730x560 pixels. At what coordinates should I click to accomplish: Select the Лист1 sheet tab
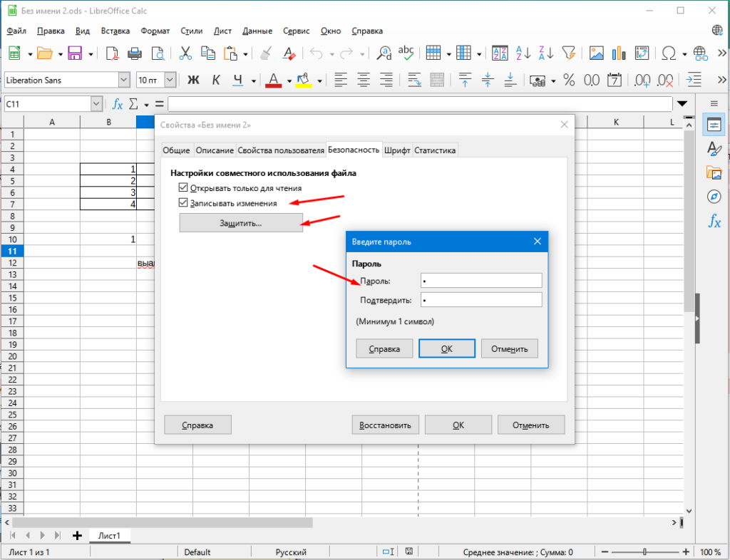point(109,535)
